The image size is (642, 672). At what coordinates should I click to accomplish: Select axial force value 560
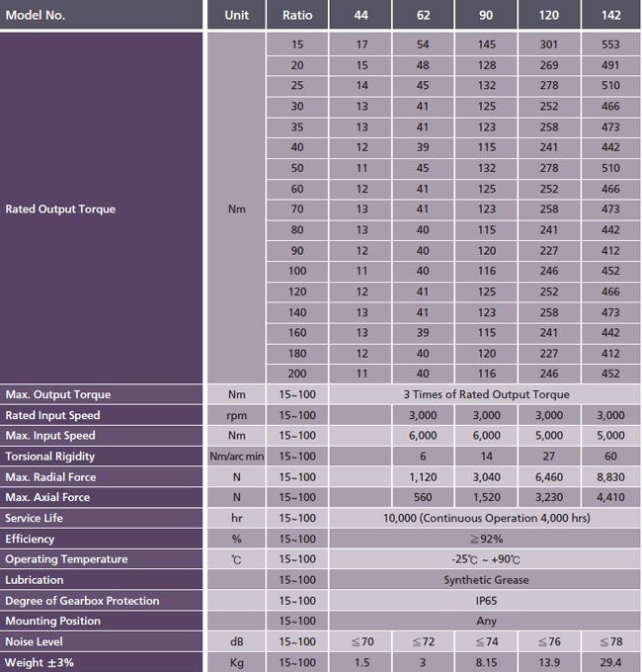tap(423, 497)
